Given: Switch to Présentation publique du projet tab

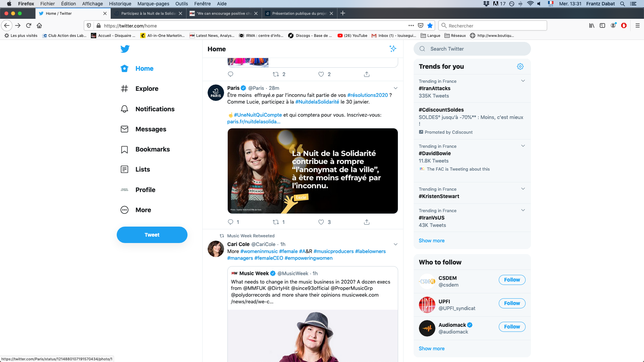Looking at the screenshot, I should click(x=299, y=13).
